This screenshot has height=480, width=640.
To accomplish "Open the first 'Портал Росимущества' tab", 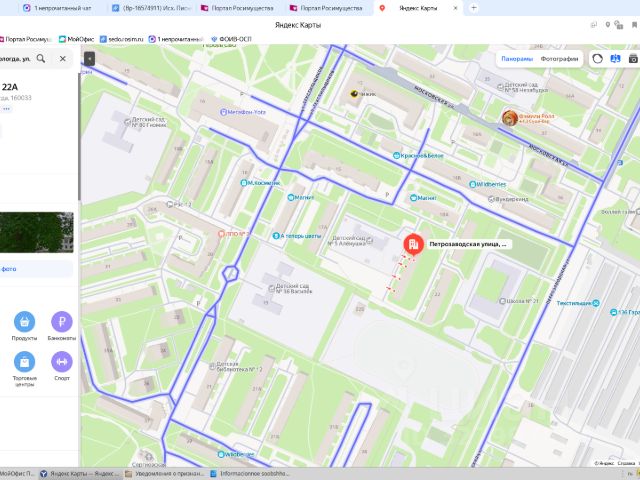I will (x=238, y=8).
